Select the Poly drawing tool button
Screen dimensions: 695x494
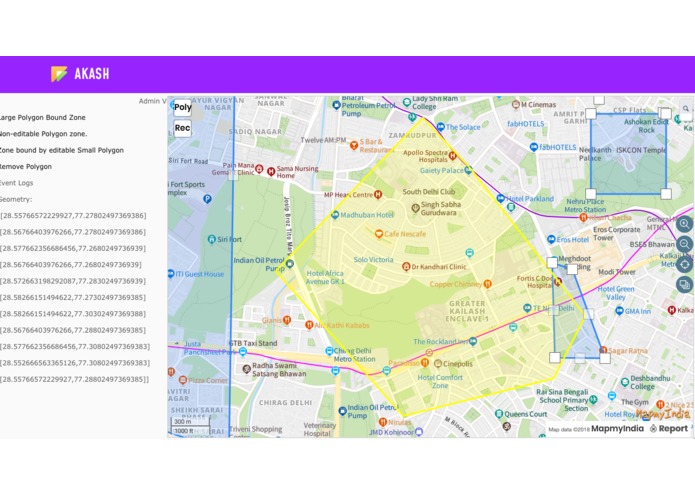click(x=183, y=107)
